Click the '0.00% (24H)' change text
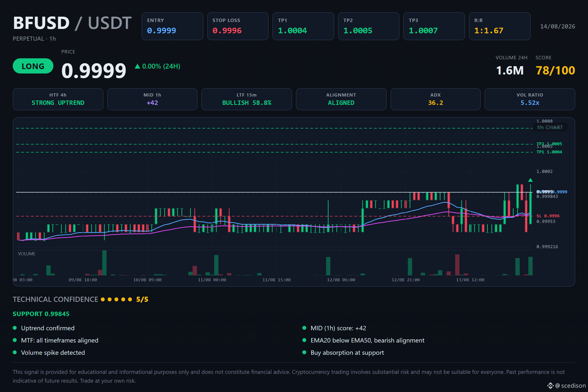 (161, 66)
